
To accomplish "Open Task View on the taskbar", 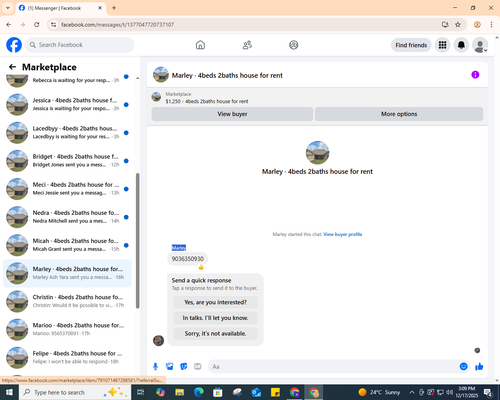I will point(141,392).
